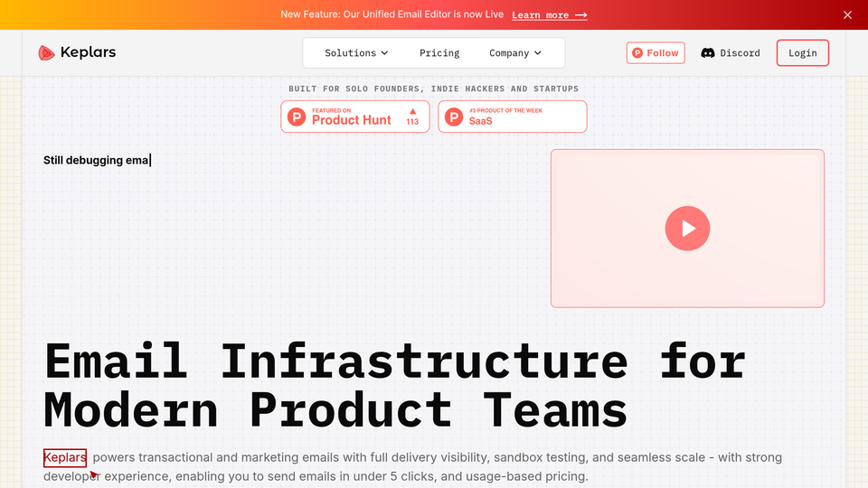Play the demo video

687,229
